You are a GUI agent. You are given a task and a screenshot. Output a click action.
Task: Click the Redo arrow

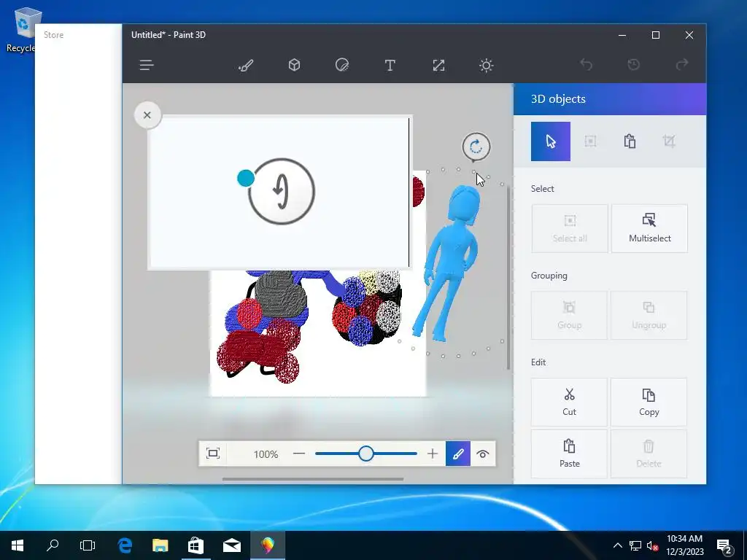(x=682, y=64)
